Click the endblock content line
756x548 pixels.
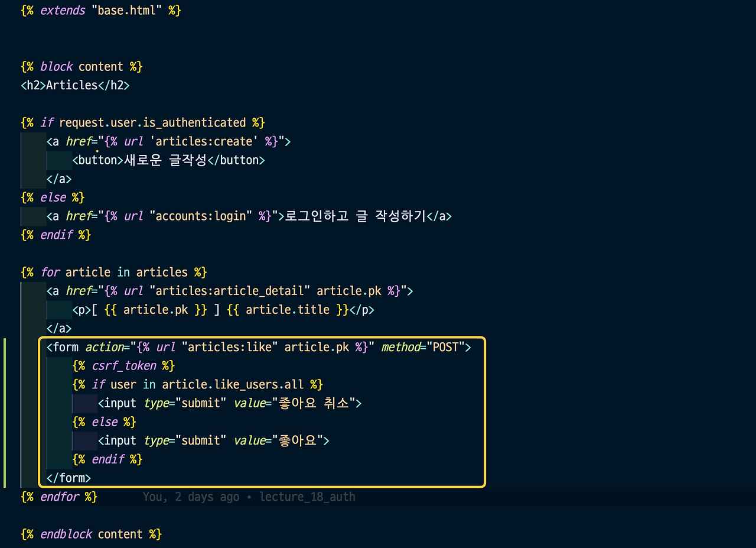pyautogui.click(x=92, y=534)
